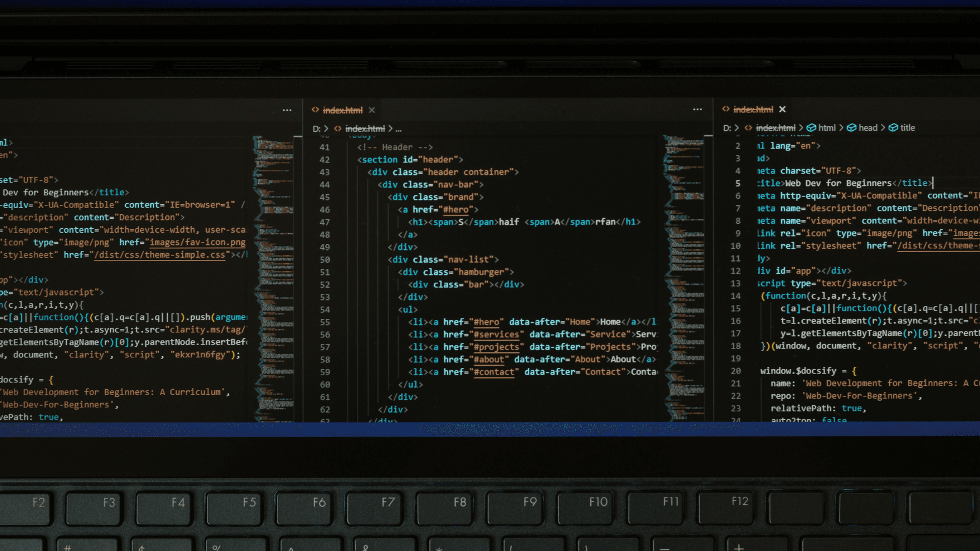The image size is (980, 551).
Task: Click the HTML file icon on the right pane tab
Action: click(726, 109)
